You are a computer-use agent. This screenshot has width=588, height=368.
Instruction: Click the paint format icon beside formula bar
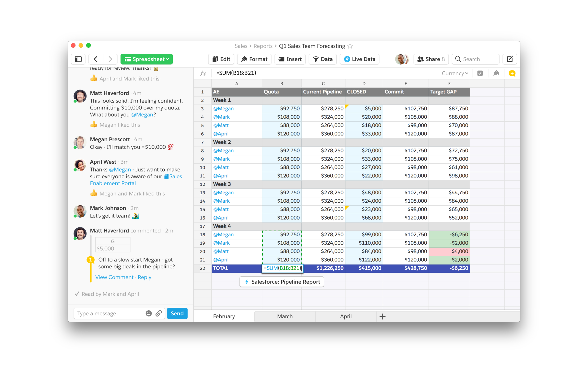(x=496, y=73)
